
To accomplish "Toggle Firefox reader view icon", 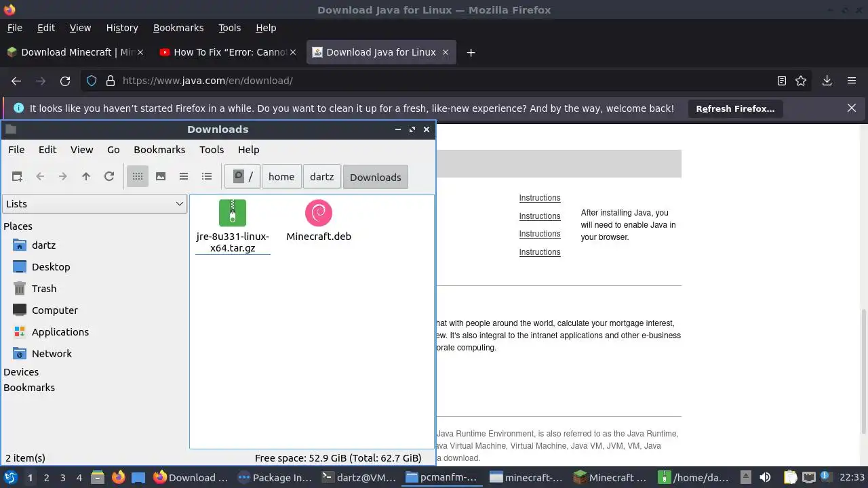I will pos(782,81).
